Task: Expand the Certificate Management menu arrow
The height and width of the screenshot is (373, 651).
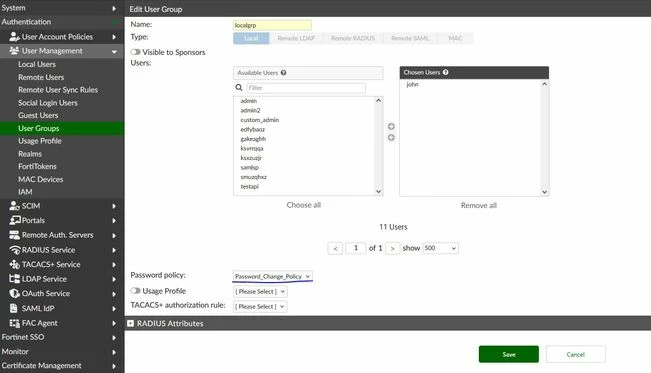Action: coord(114,366)
